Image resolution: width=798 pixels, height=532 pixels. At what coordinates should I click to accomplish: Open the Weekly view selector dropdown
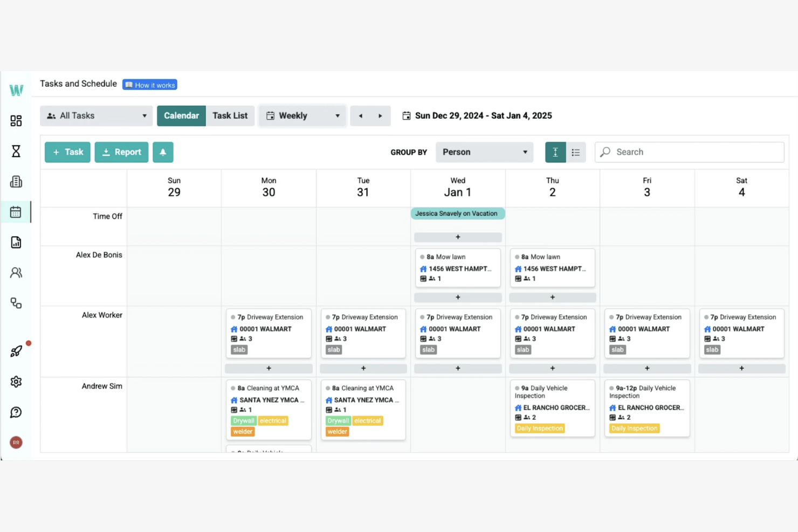point(302,115)
